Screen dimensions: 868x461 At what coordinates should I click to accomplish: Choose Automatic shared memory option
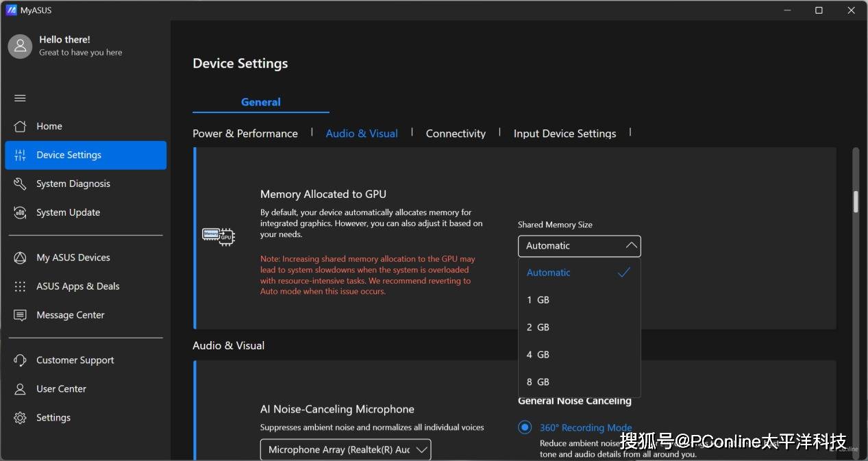click(580, 272)
